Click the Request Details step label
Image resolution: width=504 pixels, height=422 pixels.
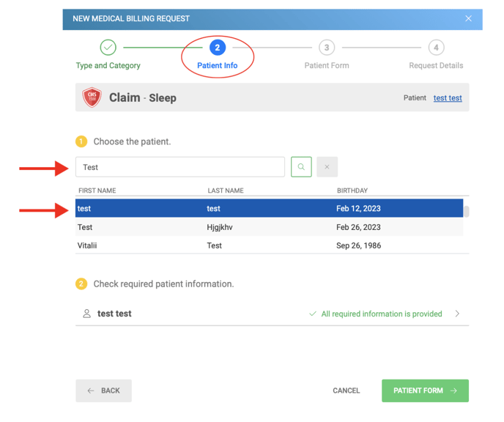click(436, 65)
